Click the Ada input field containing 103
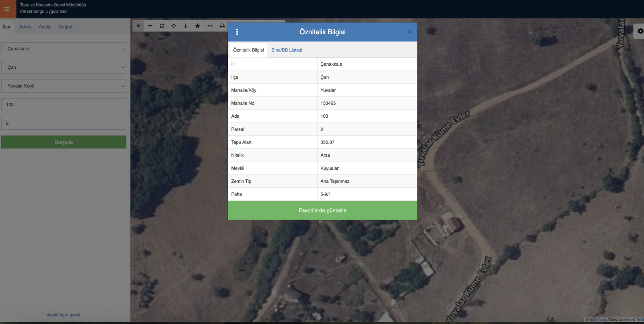The image size is (644, 324). pos(64,105)
